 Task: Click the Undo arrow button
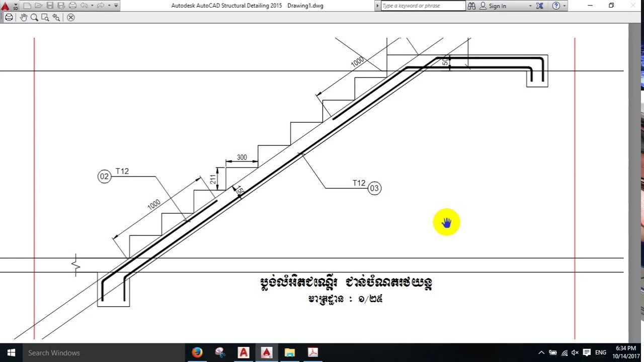(84, 6)
